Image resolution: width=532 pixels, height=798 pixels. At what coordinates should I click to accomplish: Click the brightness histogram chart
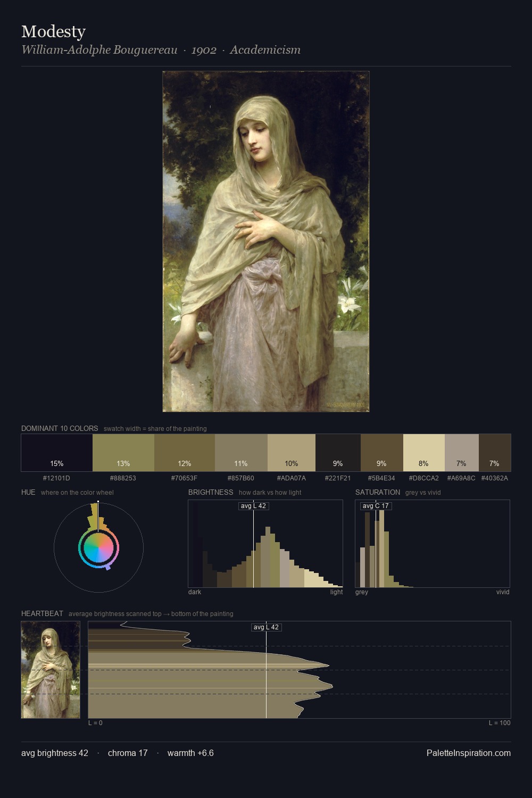[x=265, y=544]
